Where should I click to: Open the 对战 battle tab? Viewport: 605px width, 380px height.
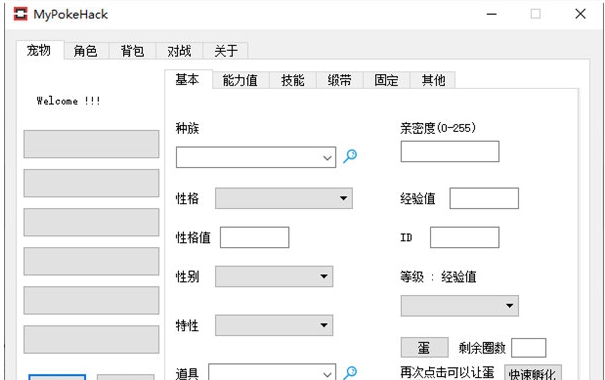coord(179,51)
